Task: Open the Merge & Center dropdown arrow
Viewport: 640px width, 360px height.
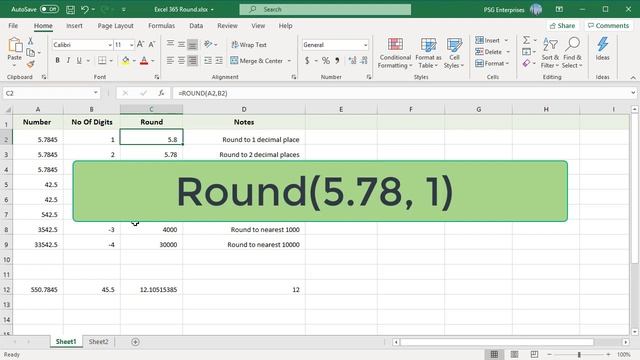Action: 289,61
